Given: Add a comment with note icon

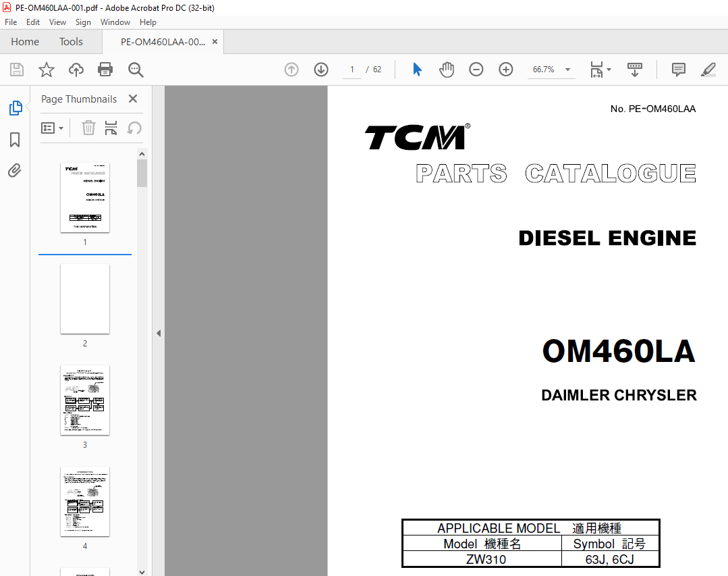Looking at the screenshot, I should pyautogui.click(x=678, y=70).
